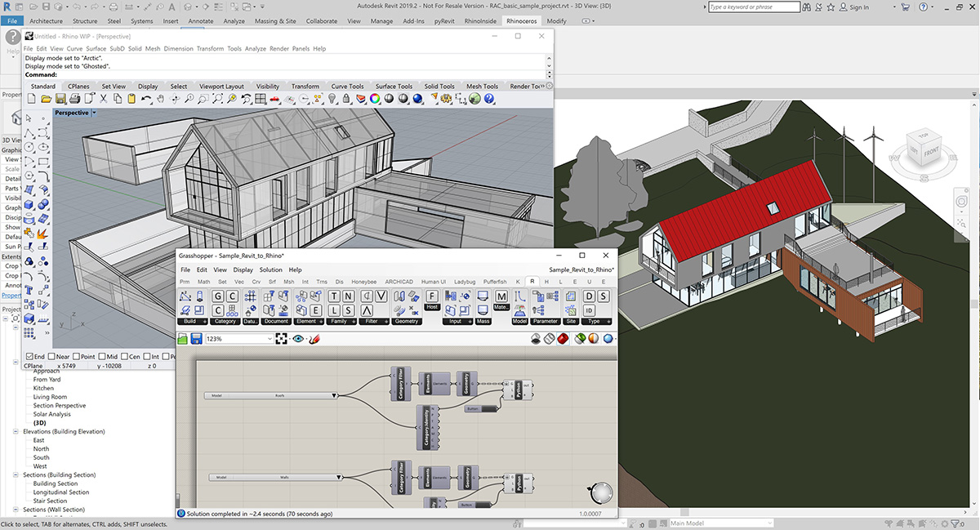Select the Pan hand tool in Rhino
980x530 pixels.
tap(161, 99)
